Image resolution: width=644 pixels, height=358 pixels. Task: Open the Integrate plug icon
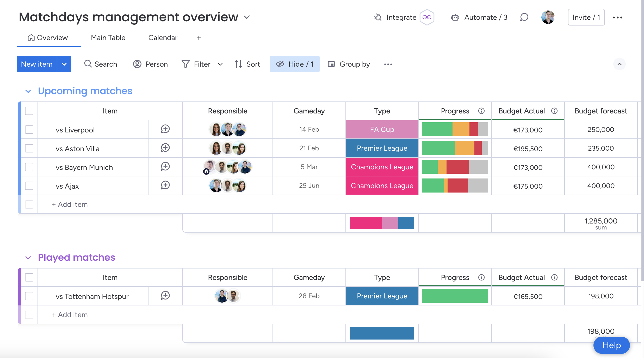(377, 17)
